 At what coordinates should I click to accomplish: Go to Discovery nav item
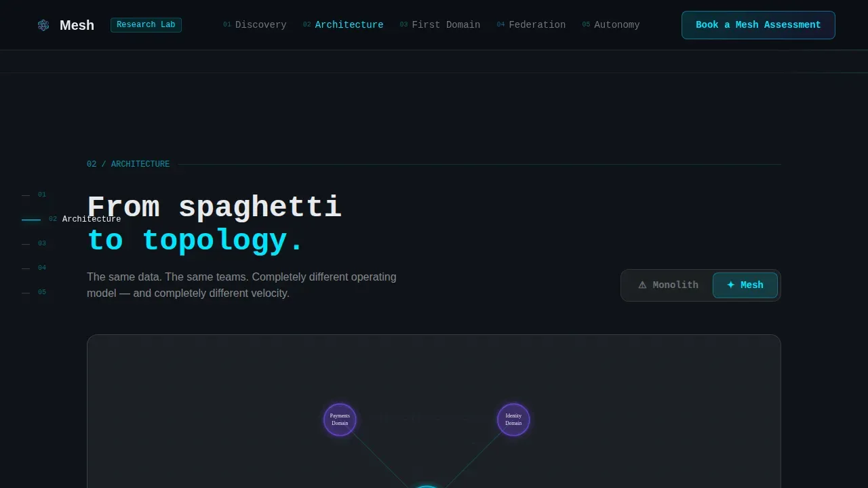255,24
